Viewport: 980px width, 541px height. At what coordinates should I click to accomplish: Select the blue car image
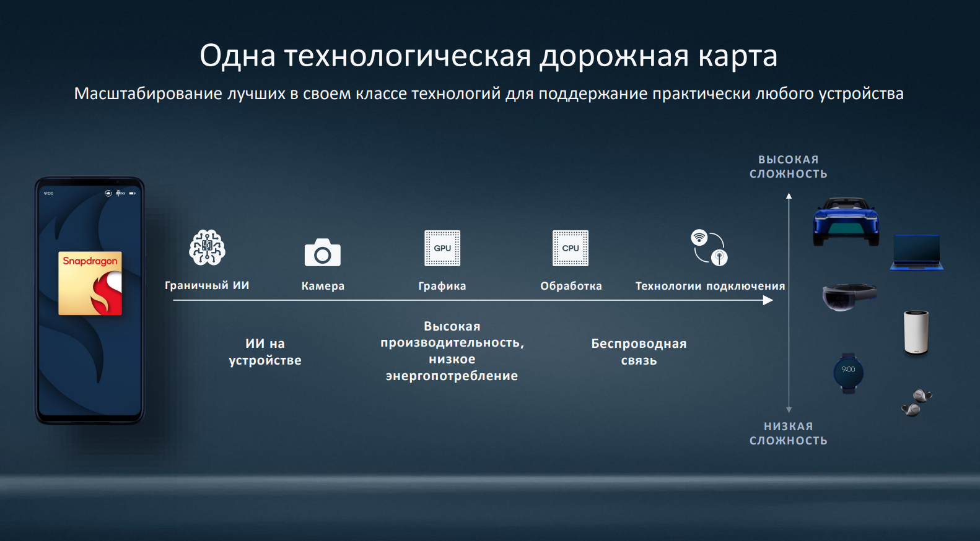tap(846, 222)
